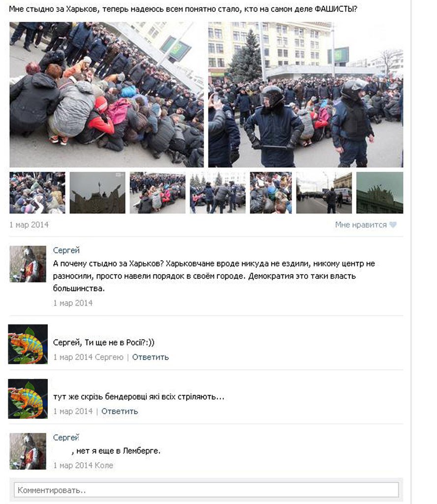Open thumbnail of flag on building roof

[97, 192]
